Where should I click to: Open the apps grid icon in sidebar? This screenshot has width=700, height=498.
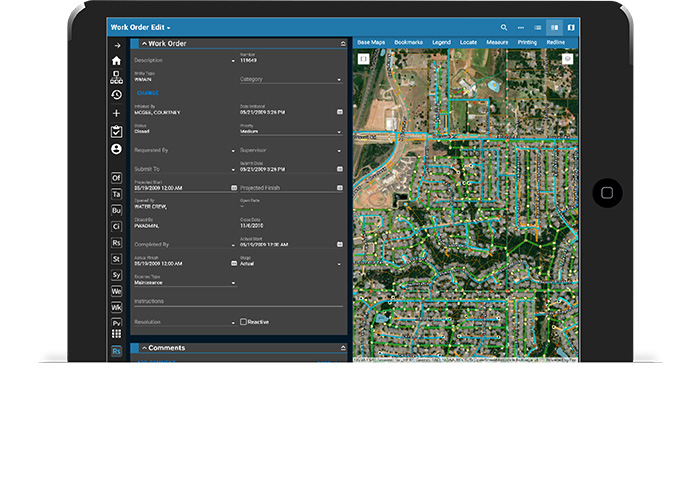pos(116,334)
